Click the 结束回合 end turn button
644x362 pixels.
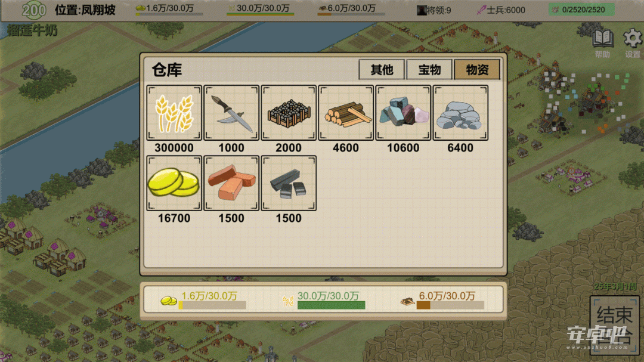click(x=614, y=324)
